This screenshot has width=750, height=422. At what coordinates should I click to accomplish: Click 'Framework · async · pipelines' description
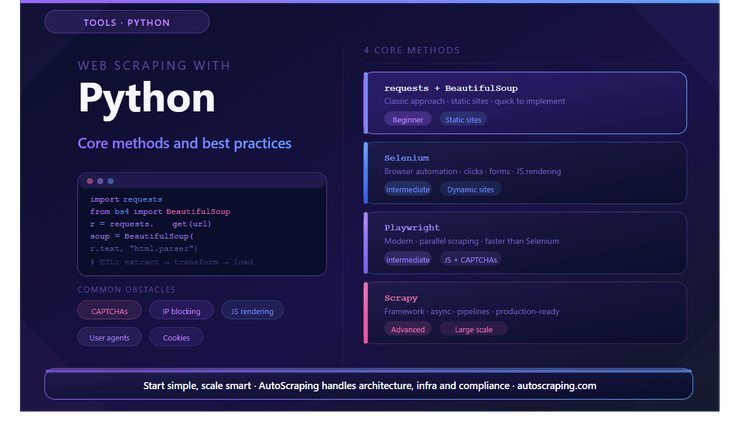tap(472, 311)
